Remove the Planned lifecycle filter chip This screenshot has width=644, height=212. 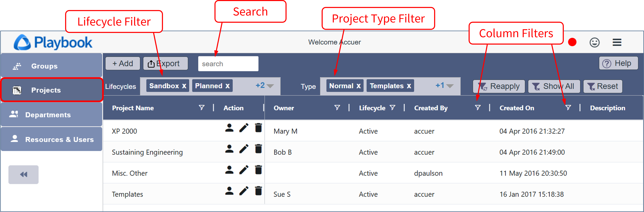[x=227, y=86]
